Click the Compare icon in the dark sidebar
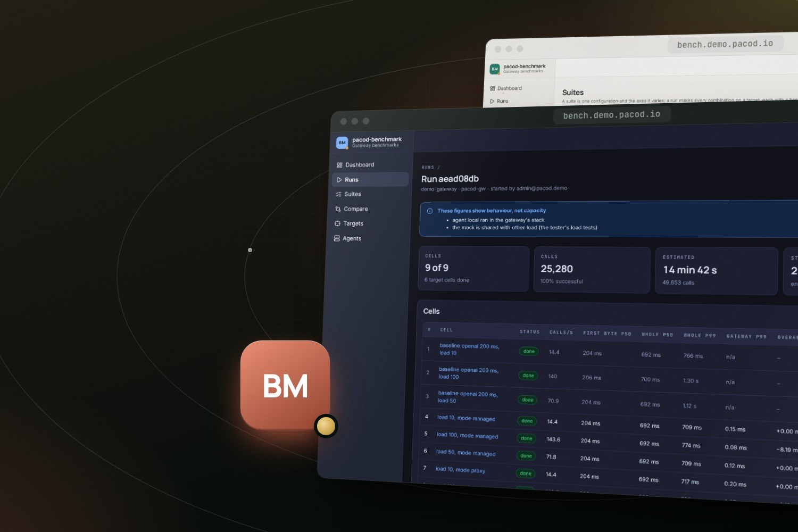798x532 pixels. 338,209
